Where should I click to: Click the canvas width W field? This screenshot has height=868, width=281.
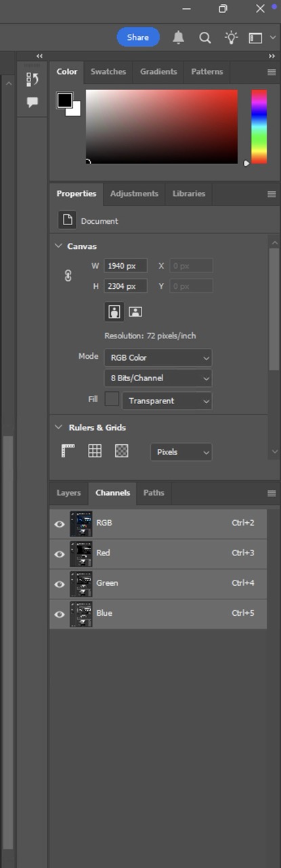(x=125, y=266)
